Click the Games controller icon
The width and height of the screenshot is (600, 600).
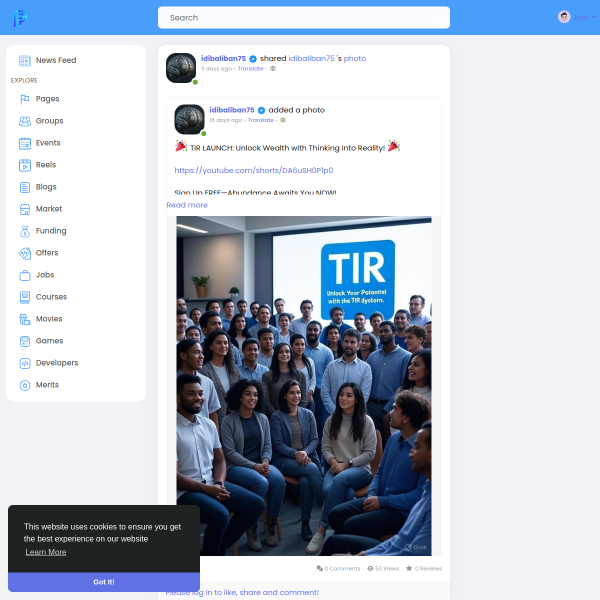tap(25, 341)
